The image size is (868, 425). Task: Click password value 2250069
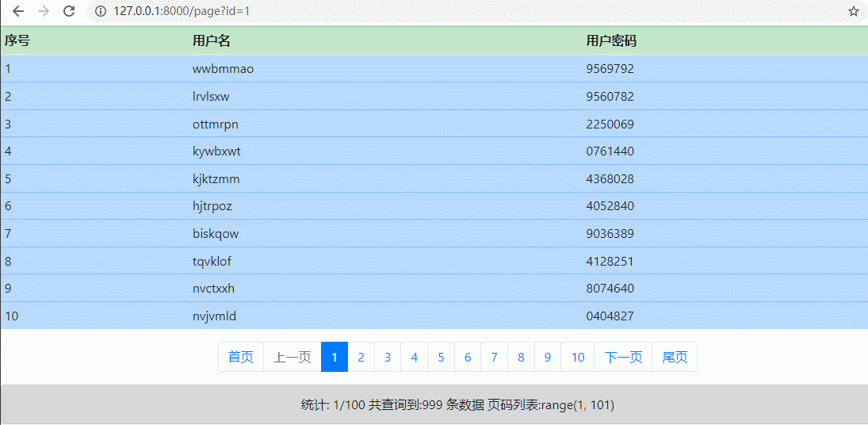click(610, 124)
